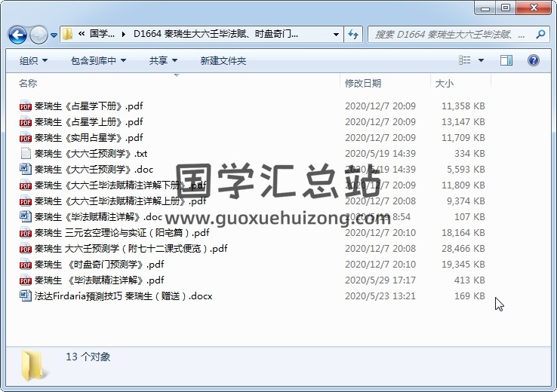The width and height of the screenshot is (557, 392).
Task: Open the address bar history dropdown arrow
Action: (x=336, y=35)
